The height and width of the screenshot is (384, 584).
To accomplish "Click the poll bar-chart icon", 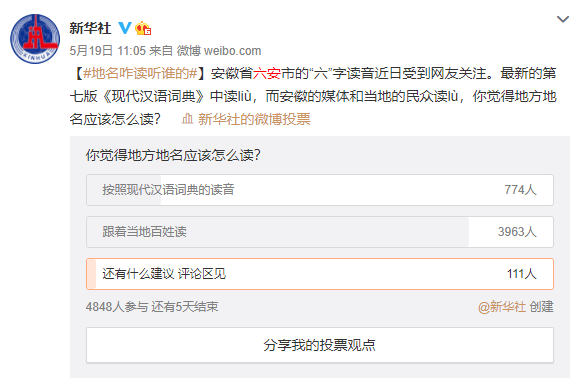I will click(187, 119).
